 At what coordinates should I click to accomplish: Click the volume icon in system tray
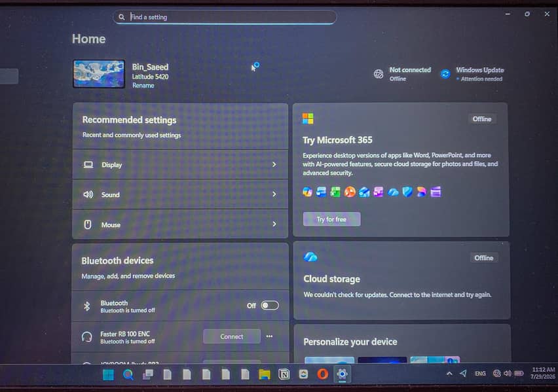(x=508, y=374)
